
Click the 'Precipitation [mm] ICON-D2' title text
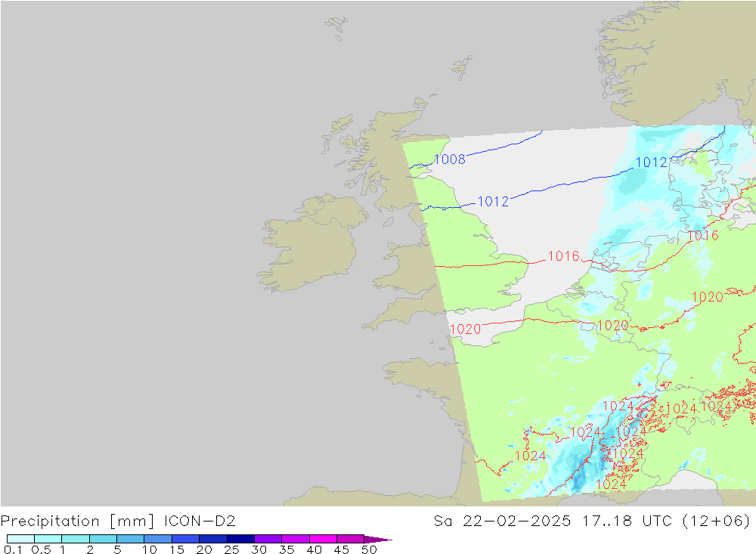point(118,522)
